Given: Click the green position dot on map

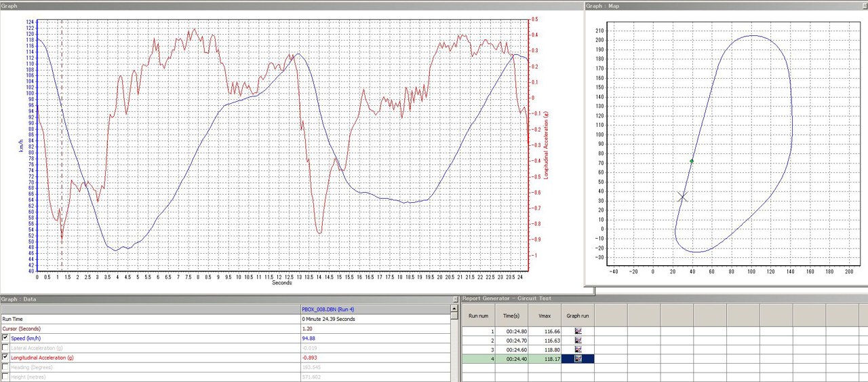Looking at the screenshot, I should [692, 161].
